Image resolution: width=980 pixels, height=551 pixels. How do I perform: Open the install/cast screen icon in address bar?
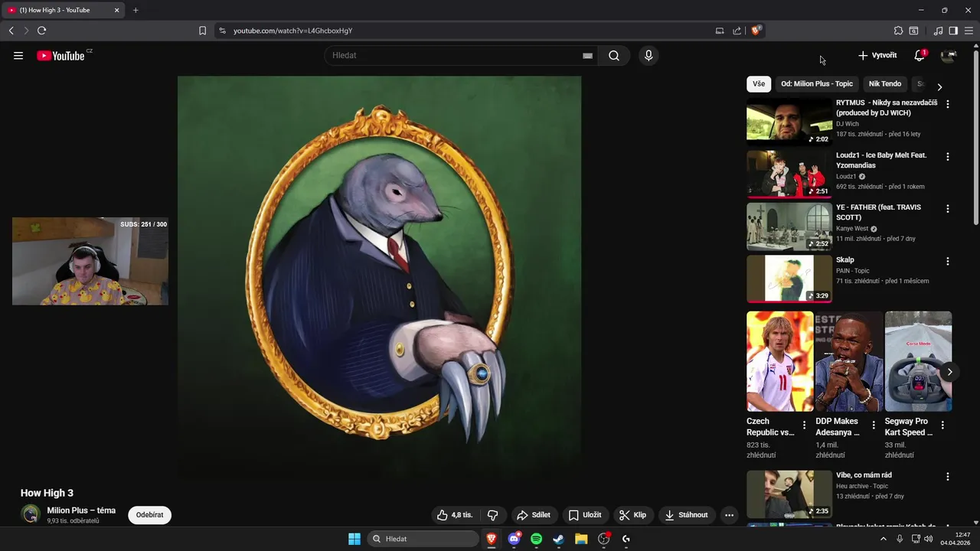[x=720, y=31]
